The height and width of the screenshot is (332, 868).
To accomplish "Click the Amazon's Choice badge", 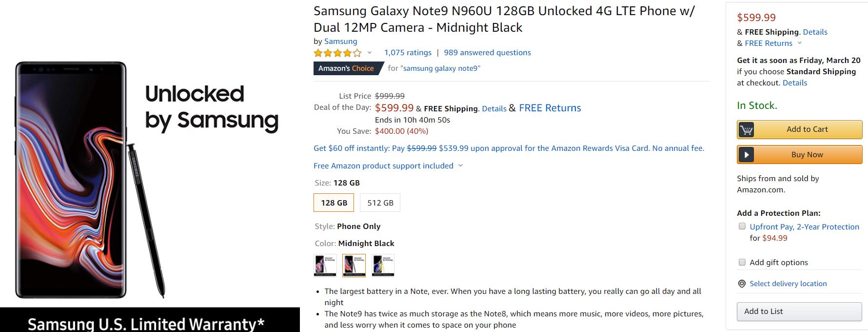I will point(346,68).
